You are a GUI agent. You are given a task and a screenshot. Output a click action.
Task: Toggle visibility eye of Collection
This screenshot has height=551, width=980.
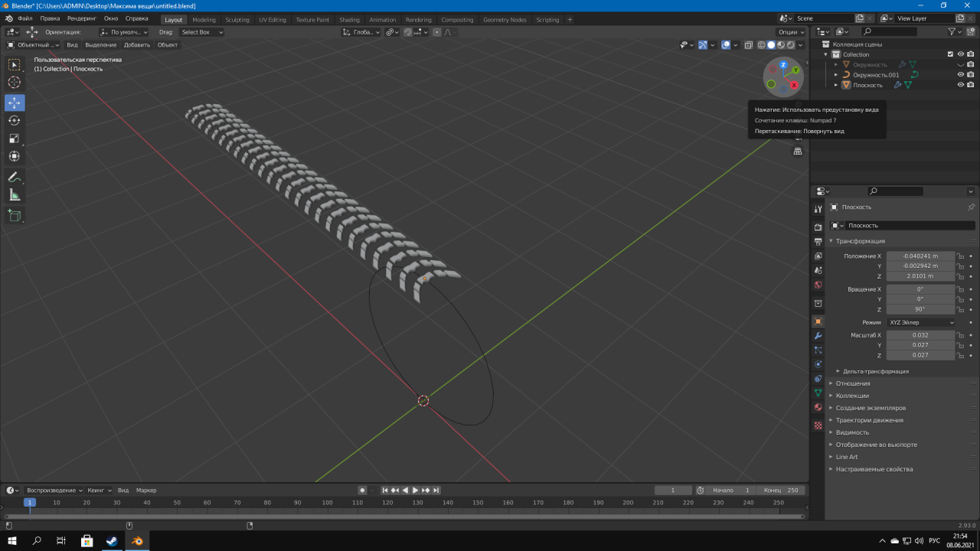[x=961, y=54]
